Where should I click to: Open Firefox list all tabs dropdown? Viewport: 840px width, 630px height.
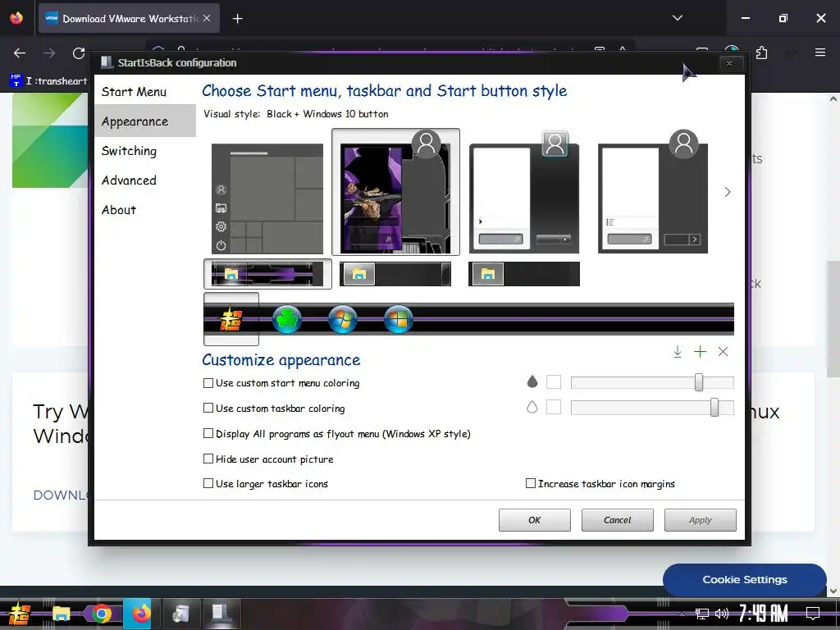(x=677, y=18)
